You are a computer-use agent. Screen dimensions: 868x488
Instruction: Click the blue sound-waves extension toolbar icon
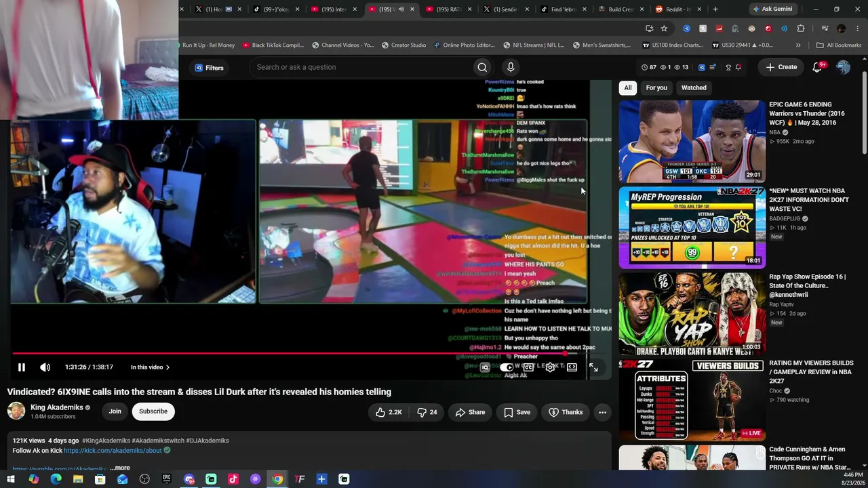784,28
